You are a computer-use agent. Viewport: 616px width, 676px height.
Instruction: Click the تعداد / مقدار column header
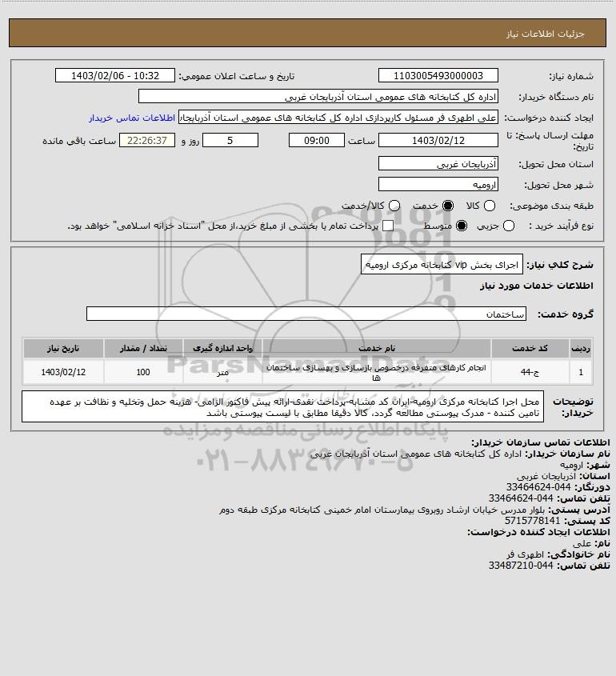pos(143,348)
